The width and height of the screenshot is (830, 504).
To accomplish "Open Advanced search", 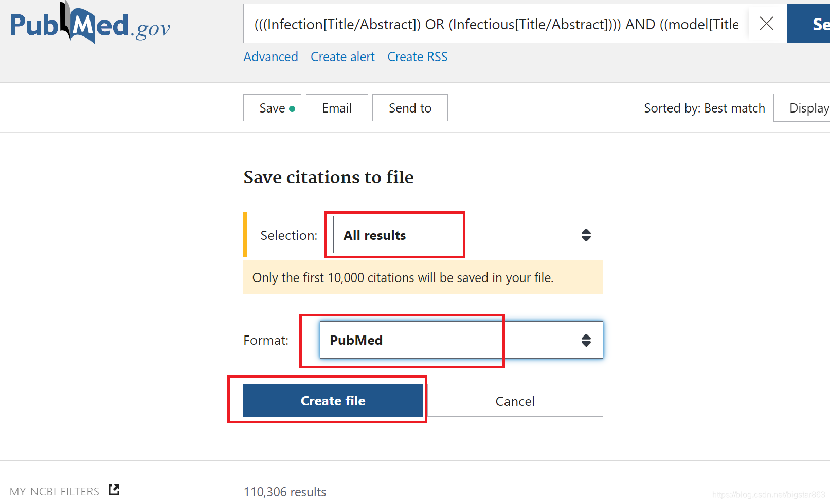I will coord(270,57).
